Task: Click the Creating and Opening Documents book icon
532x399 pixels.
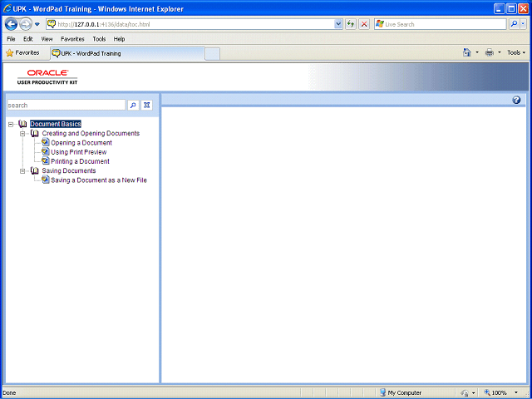Action: tap(34, 133)
